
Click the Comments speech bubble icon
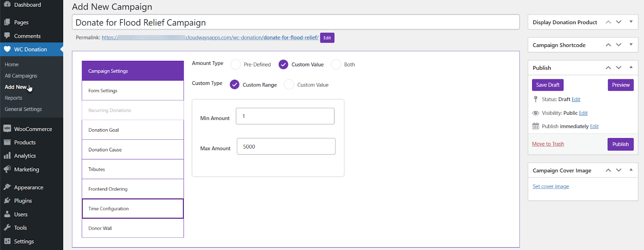[x=7, y=36]
